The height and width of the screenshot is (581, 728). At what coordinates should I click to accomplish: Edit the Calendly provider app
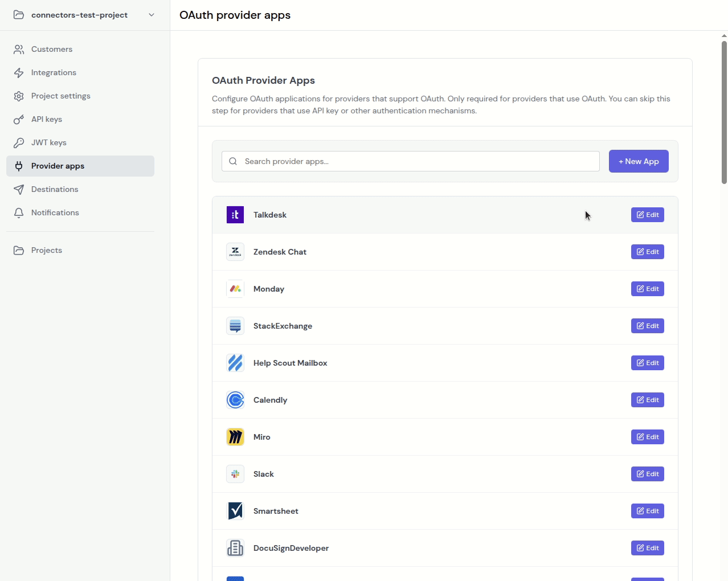click(648, 400)
